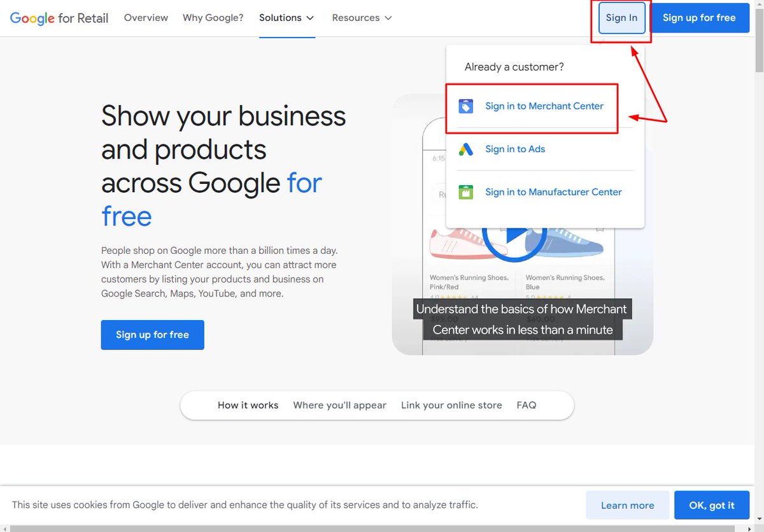The height and width of the screenshot is (532, 764).
Task: Click the header Sign up for free button
Action: click(700, 18)
